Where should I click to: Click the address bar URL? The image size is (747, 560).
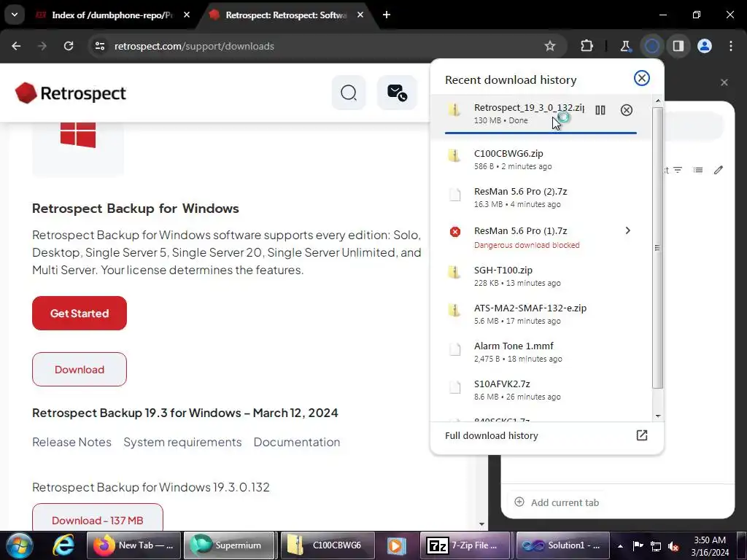pos(194,46)
